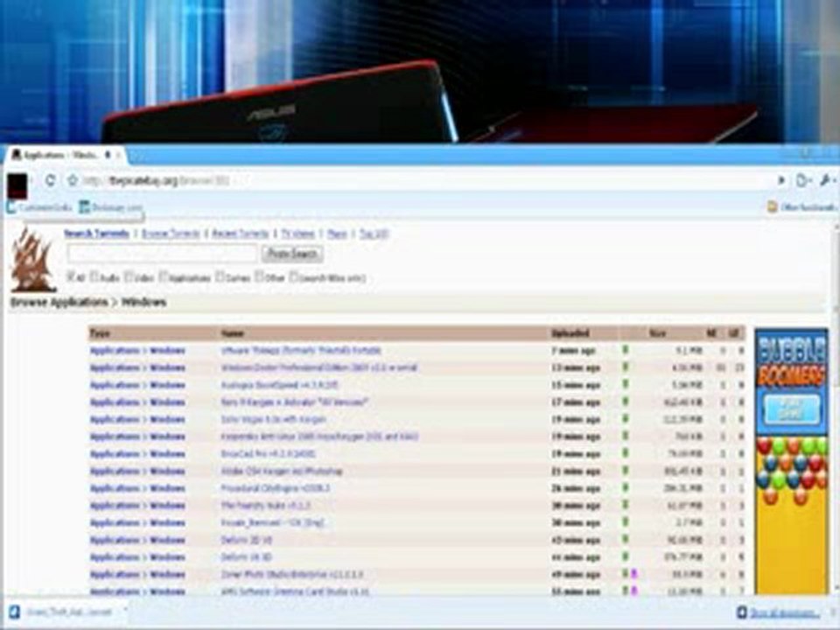Download icon in The Foundry Nuke row
Image resolution: width=840 pixels, height=630 pixels.
click(x=625, y=505)
